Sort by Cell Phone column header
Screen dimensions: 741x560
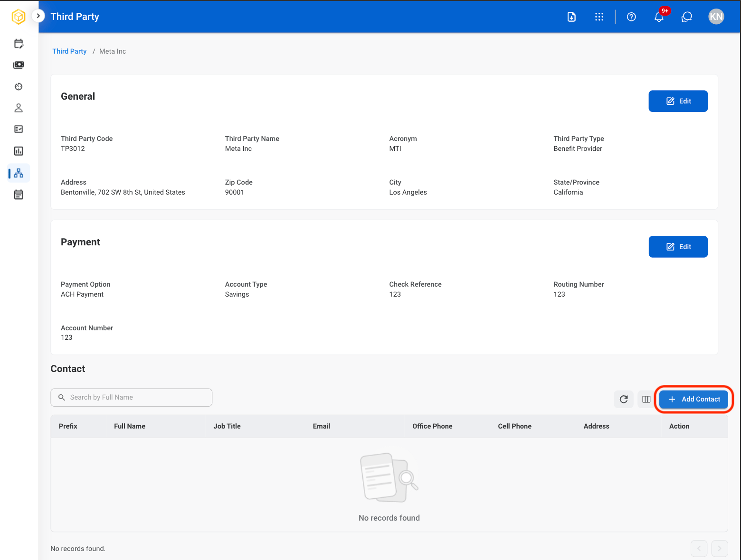tap(514, 426)
